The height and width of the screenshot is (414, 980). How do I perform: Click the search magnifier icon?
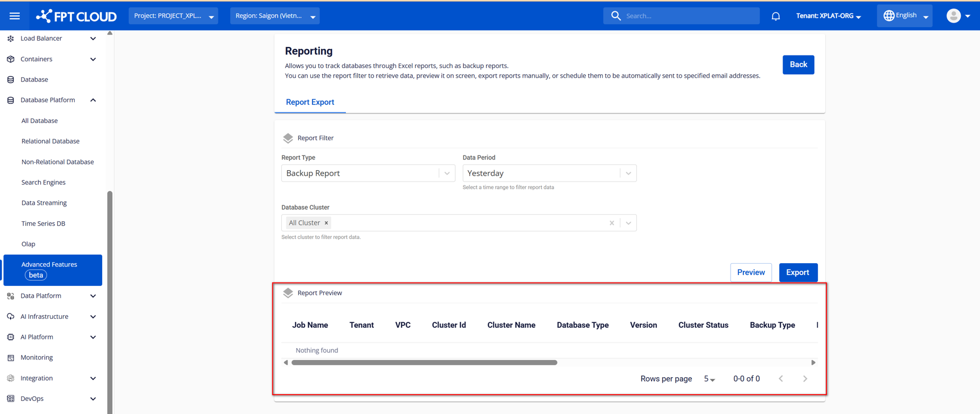616,16
